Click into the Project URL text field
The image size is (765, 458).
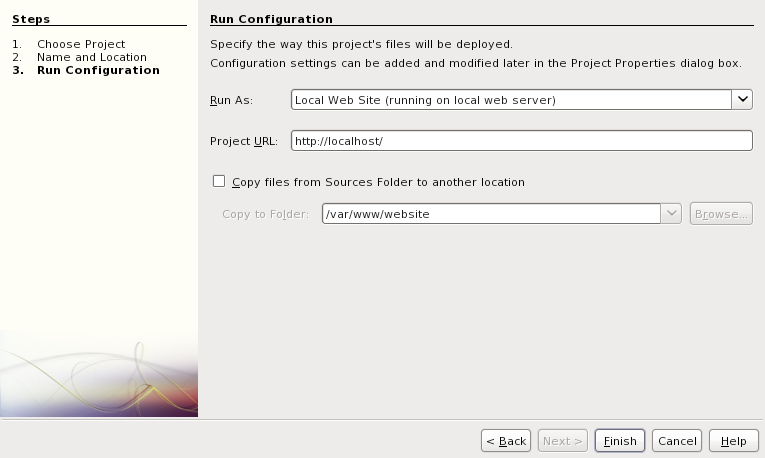coord(520,141)
